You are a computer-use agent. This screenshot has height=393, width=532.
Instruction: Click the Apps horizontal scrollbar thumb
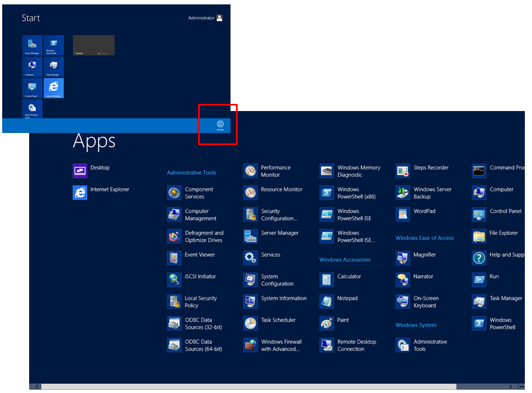point(249,386)
